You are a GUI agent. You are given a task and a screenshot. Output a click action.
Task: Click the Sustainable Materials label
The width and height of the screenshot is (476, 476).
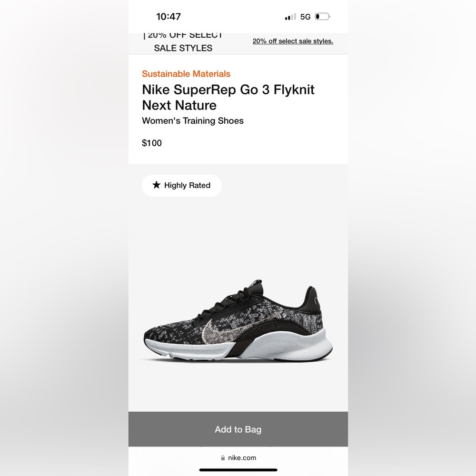186,74
